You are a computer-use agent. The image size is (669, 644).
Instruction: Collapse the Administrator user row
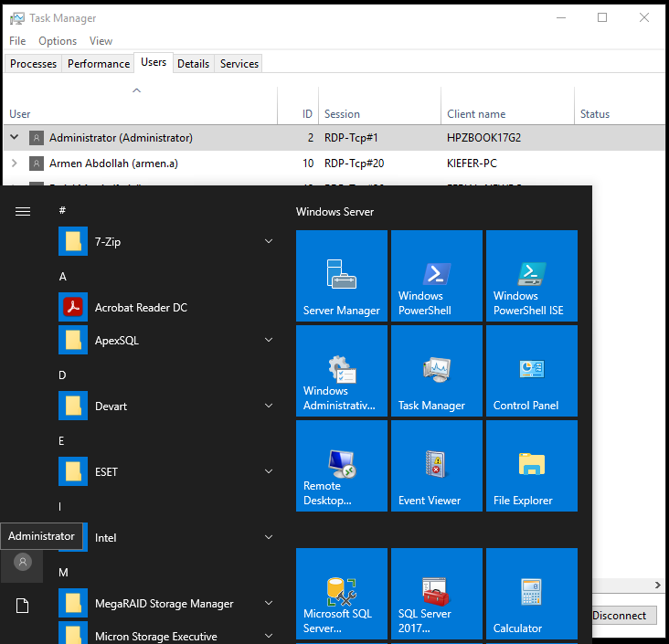[x=14, y=137]
